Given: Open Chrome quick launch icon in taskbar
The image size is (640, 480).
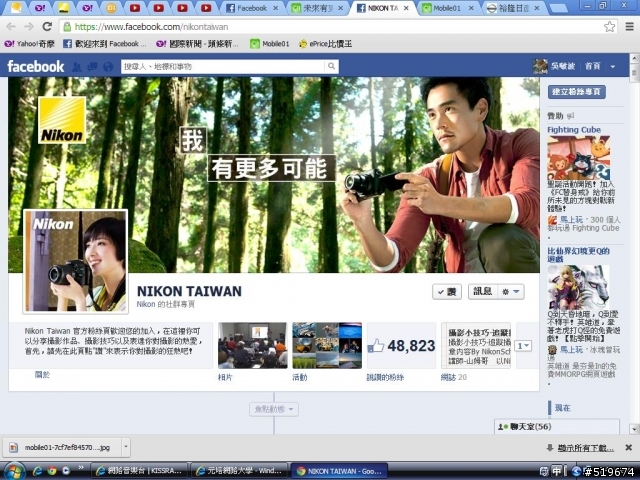Looking at the screenshot, I should pos(52,471).
